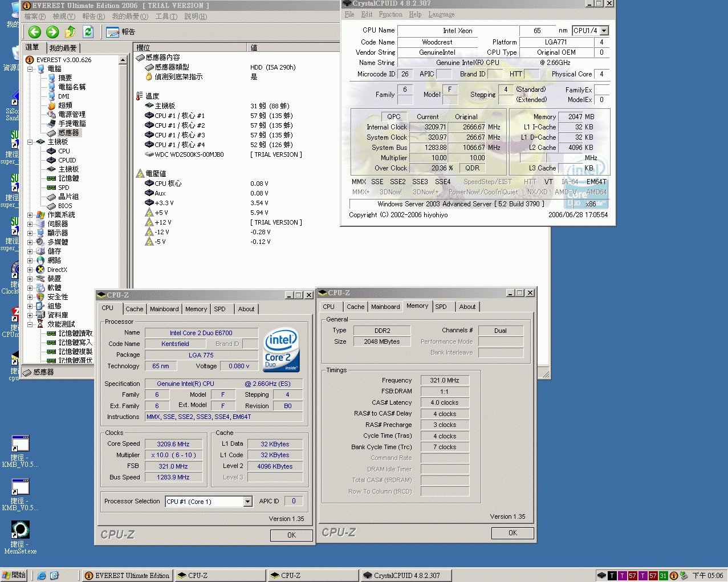Image resolution: width=728 pixels, height=582 pixels.
Task: Select 手提電腦 in the EVEREST tree
Action: tap(72, 124)
